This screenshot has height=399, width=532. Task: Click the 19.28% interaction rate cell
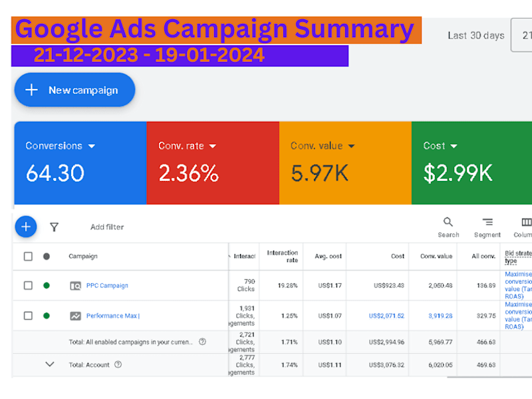point(288,286)
